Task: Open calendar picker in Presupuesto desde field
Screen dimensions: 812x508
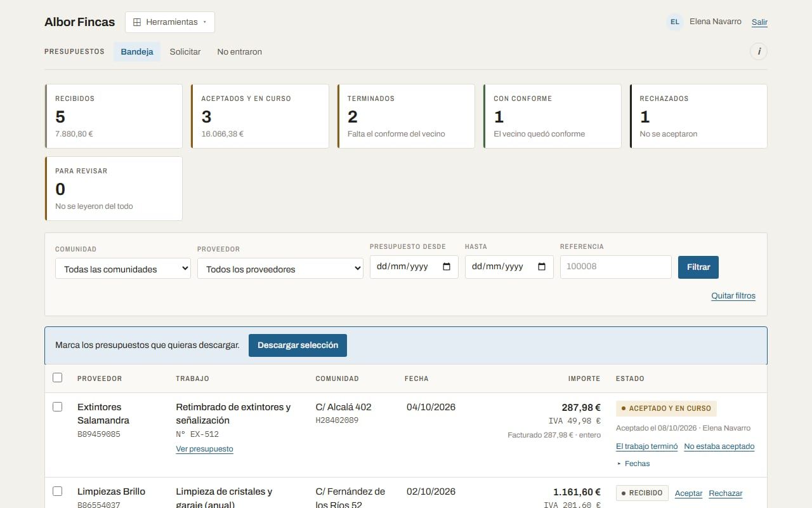Action: tap(447, 267)
